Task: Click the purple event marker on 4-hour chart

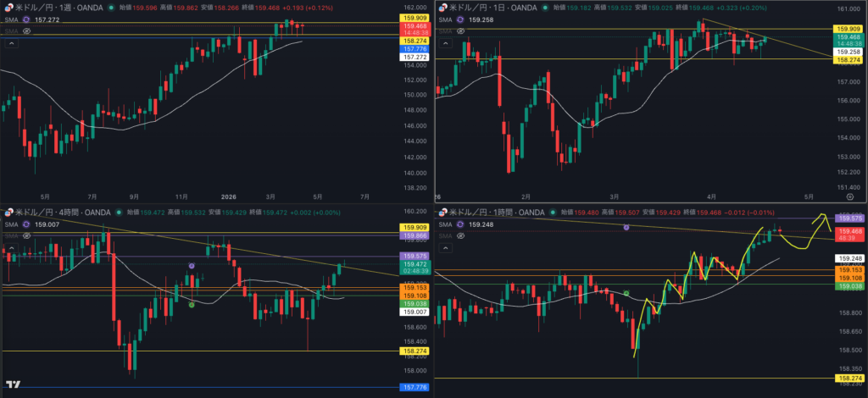Action: [x=192, y=266]
